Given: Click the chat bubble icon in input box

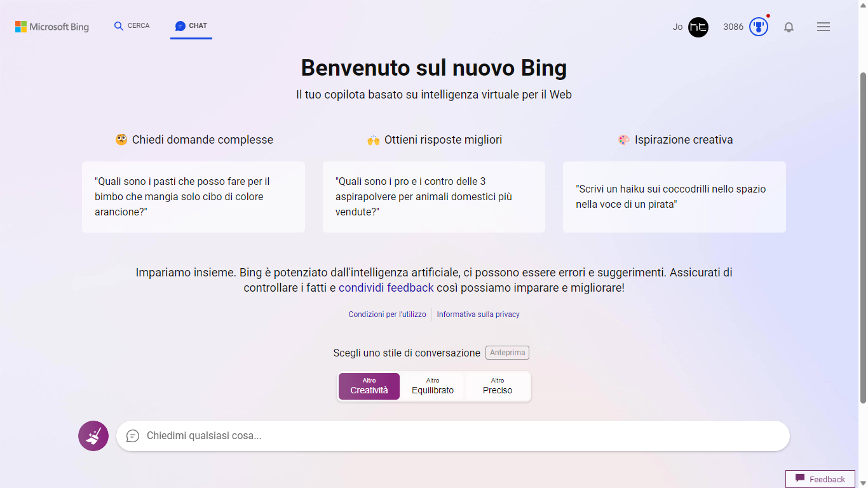Looking at the screenshot, I should coord(133,436).
